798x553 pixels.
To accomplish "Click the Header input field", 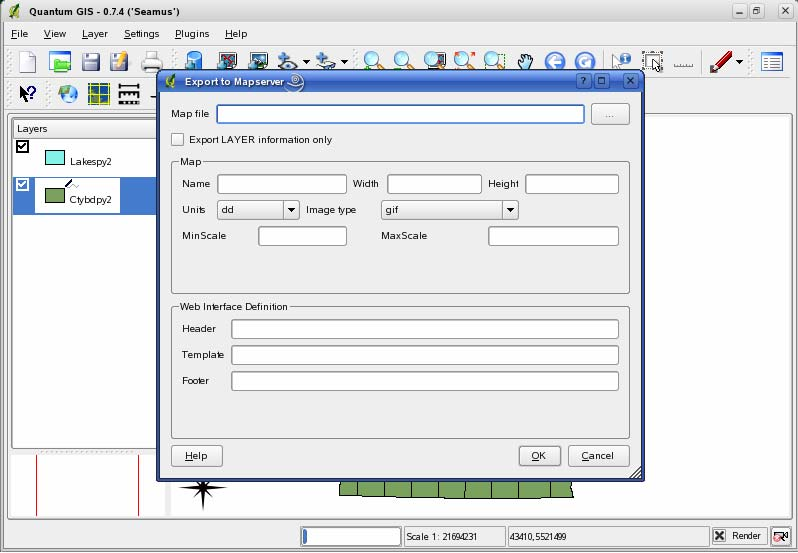I will pyautogui.click(x=425, y=329).
